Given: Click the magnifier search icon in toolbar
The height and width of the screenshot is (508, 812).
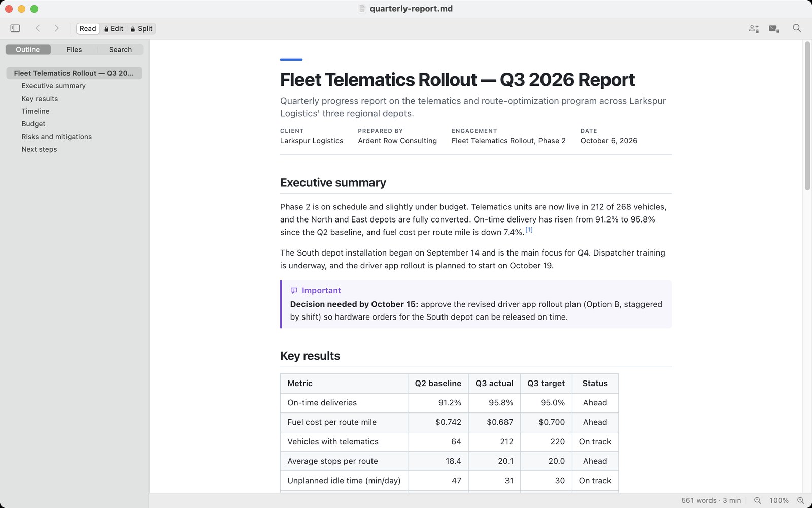Looking at the screenshot, I should [x=797, y=28].
